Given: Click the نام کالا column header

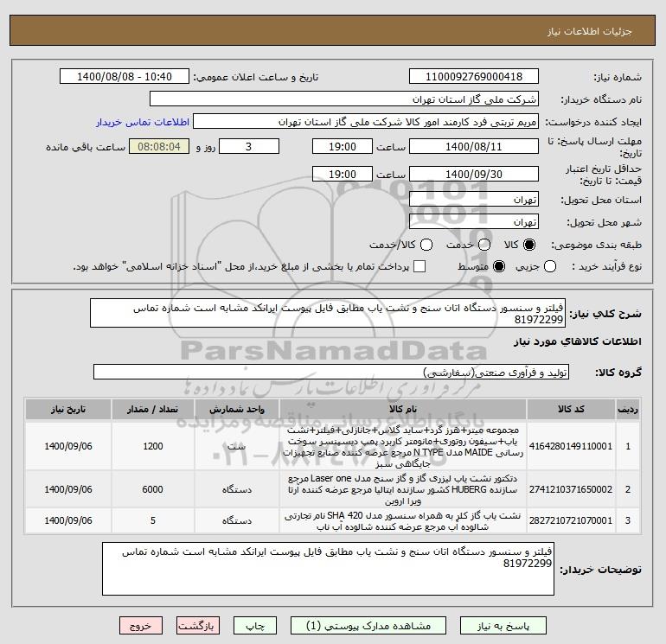Looking at the screenshot, I should pos(403,409).
